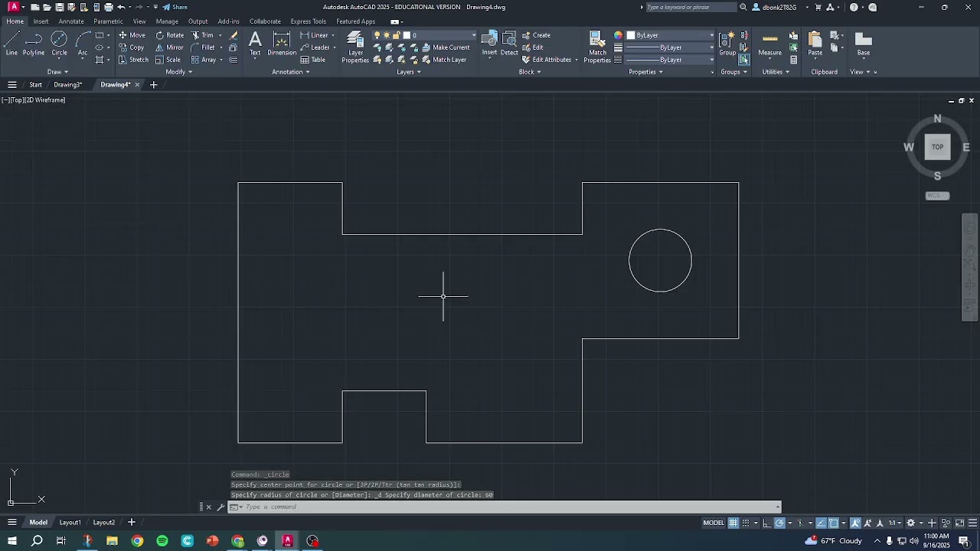Select the Arc tool
The height and width of the screenshot is (551, 980).
(83, 44)
